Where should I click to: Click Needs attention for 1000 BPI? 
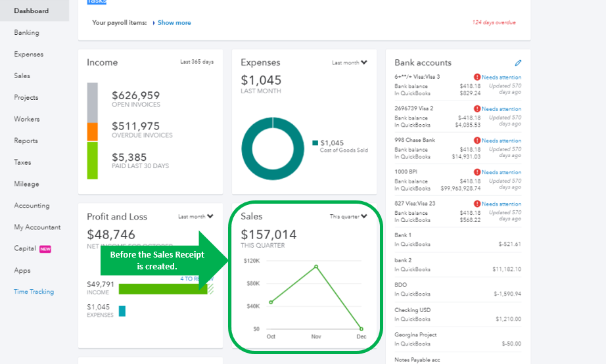501,172
